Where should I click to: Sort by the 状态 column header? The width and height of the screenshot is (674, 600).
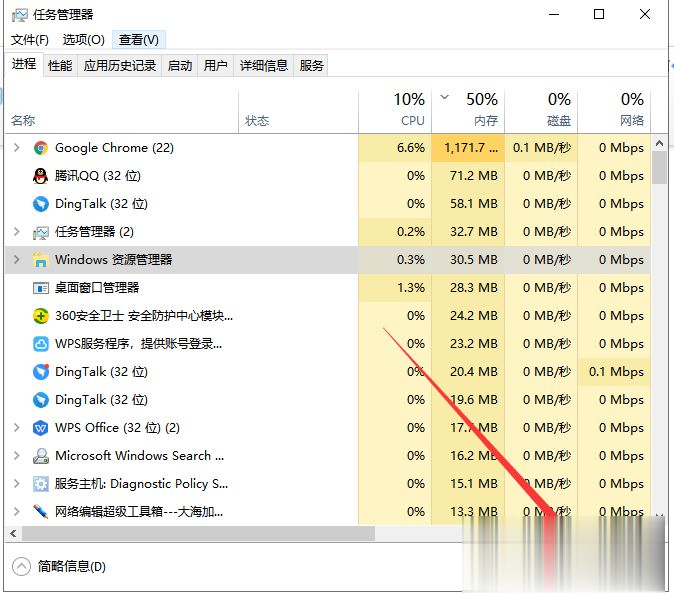298,112
